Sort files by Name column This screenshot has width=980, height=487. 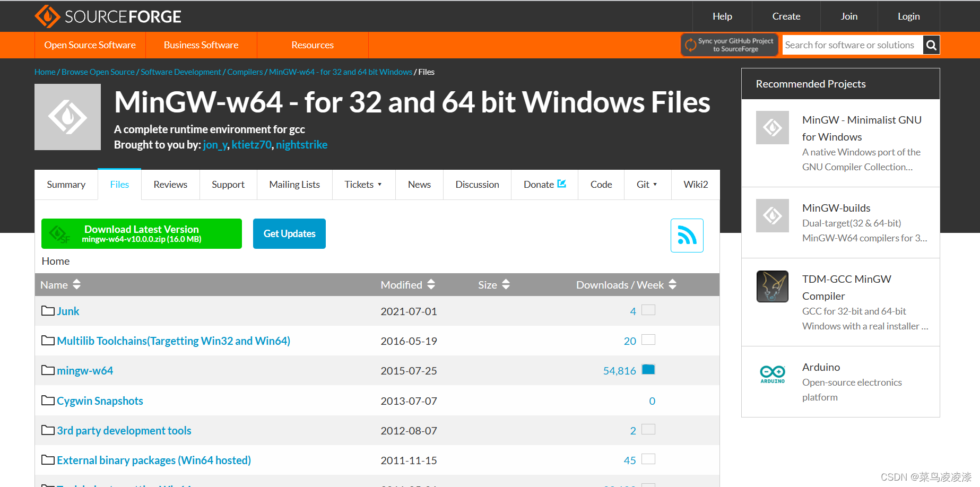click(x=60, y=285)
